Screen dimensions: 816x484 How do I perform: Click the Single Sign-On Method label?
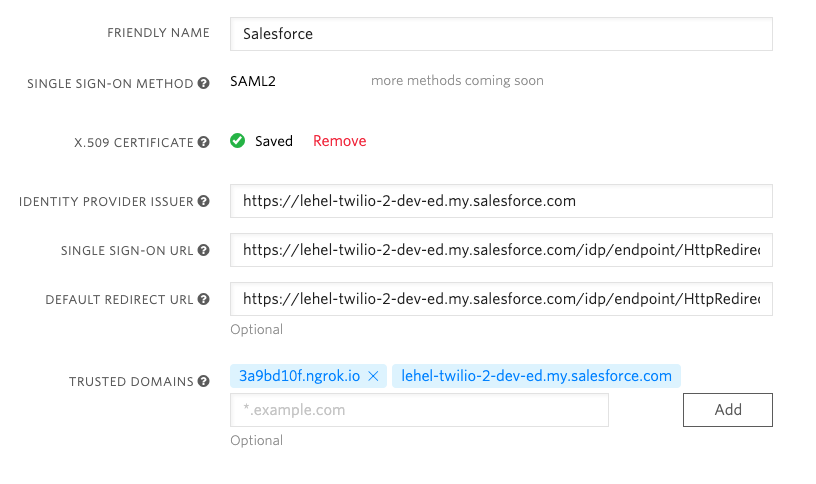click(x=110, y=83)
